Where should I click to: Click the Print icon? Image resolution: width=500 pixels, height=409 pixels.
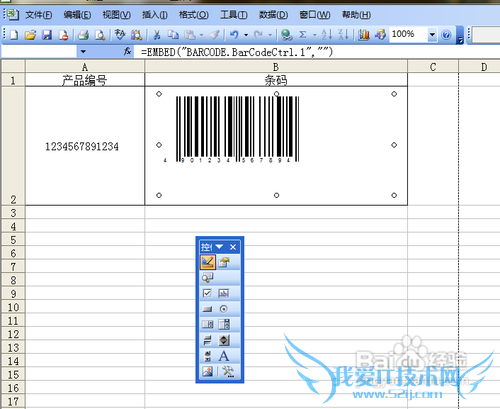83,35
